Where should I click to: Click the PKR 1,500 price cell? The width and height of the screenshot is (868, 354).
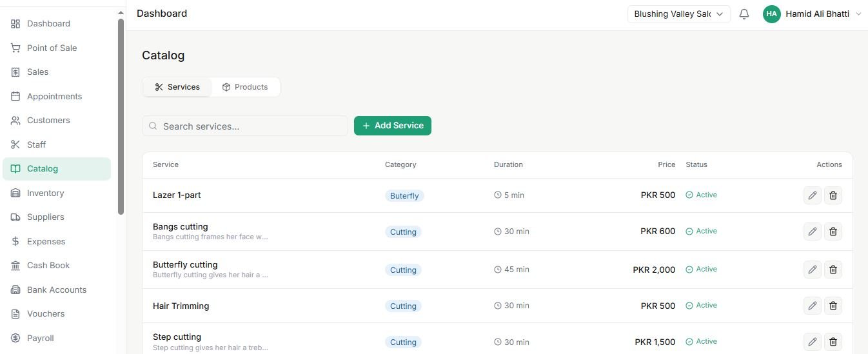[655, 342]
